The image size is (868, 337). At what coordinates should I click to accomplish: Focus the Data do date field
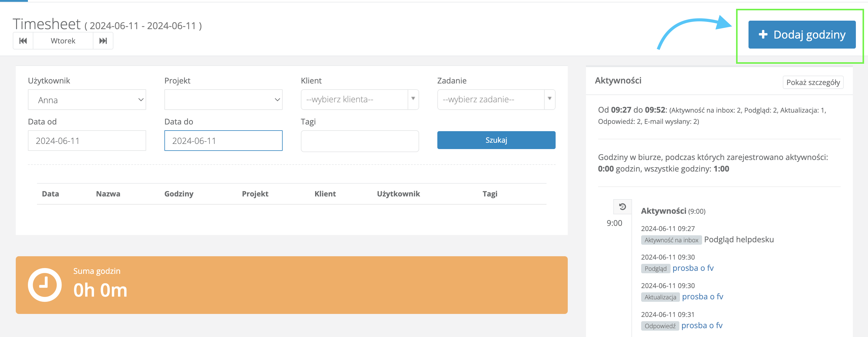tap(224, 141)
